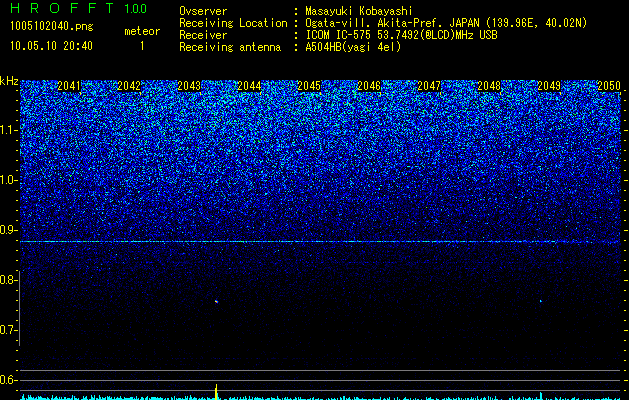Screen dimensions: 629x400
Task: Click the faint cyan echo dot near 2049
Action: click(540, 301)
